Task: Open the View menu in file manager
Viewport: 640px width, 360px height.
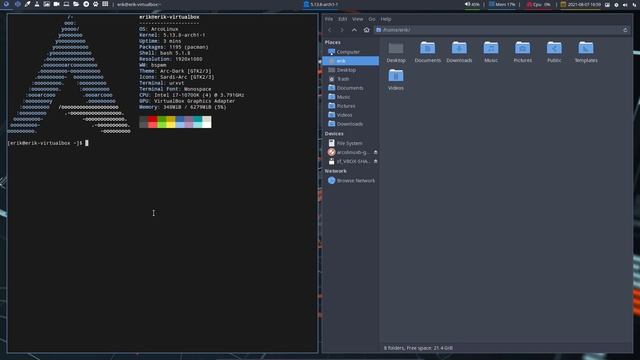Action: coord(358,19)
